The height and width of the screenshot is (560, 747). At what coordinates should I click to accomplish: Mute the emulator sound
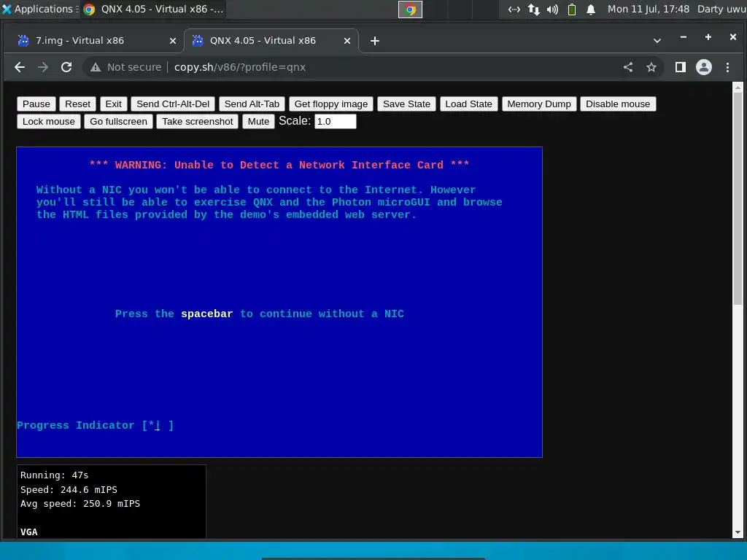[x=259, y=122]
